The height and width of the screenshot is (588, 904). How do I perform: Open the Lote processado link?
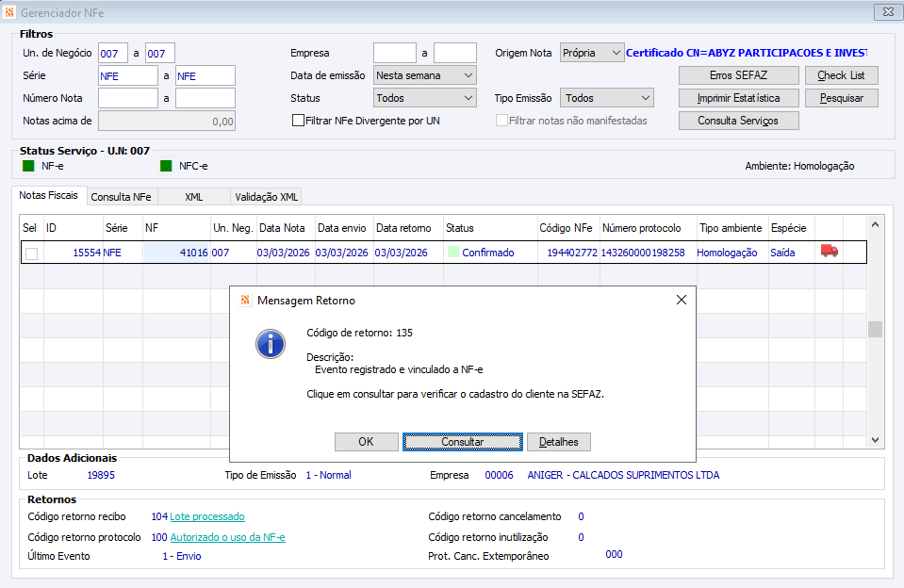(207, 516)
